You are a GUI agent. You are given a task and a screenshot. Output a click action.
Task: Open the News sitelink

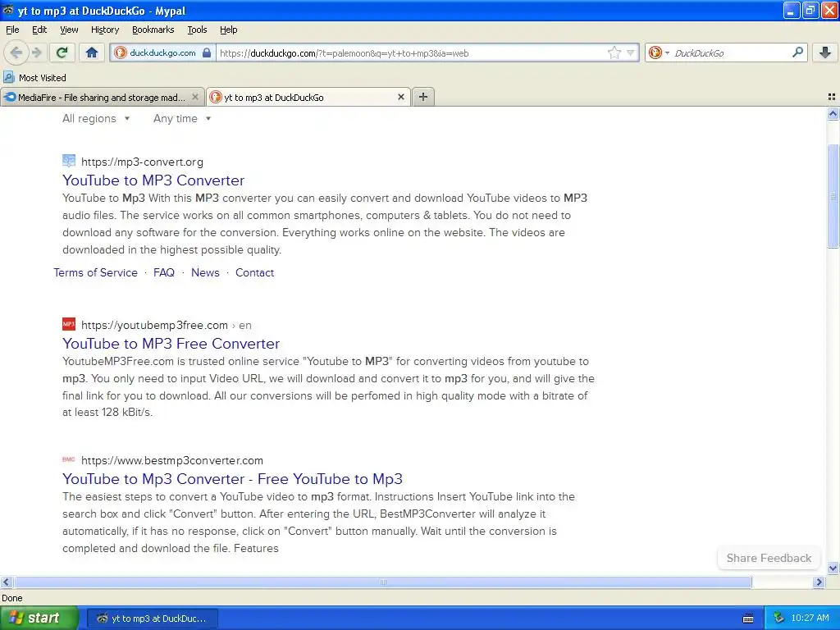(x=205, y=272)
